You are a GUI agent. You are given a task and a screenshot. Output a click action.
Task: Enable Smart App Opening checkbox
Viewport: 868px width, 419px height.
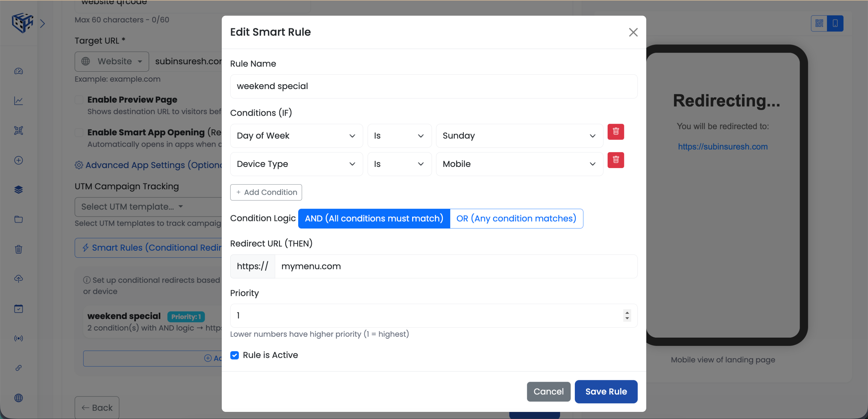[x=78, y=132]
